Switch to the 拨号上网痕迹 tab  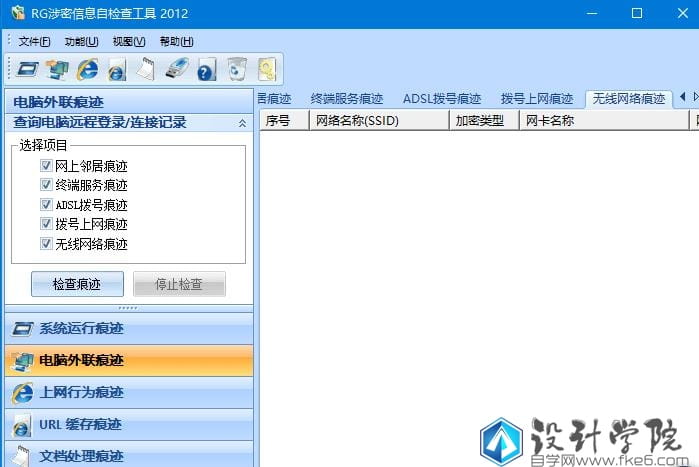(x=537, y=98)
